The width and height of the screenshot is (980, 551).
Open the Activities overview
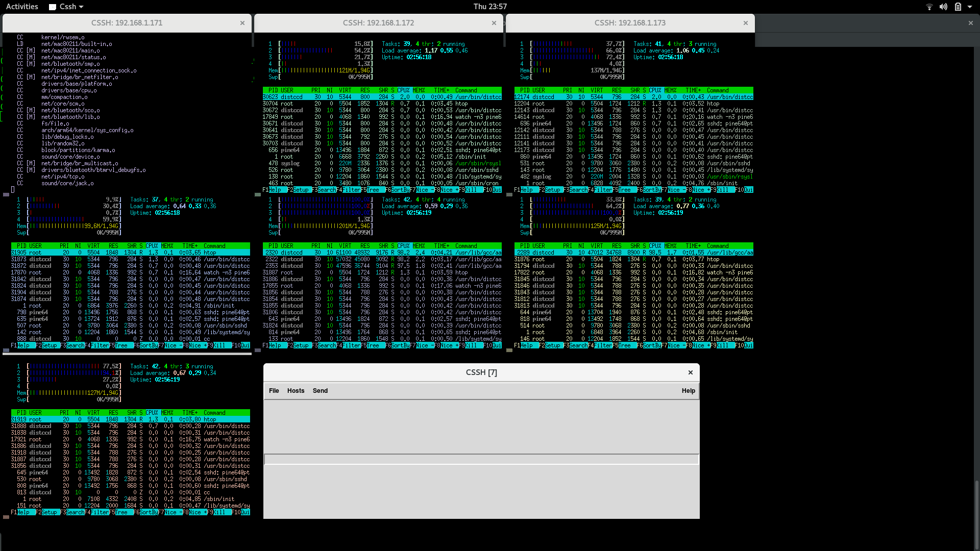click(x=22, y=7)
